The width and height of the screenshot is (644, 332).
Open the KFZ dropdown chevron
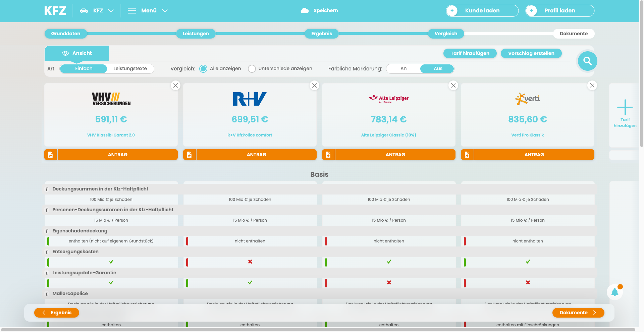coord(111,11)
